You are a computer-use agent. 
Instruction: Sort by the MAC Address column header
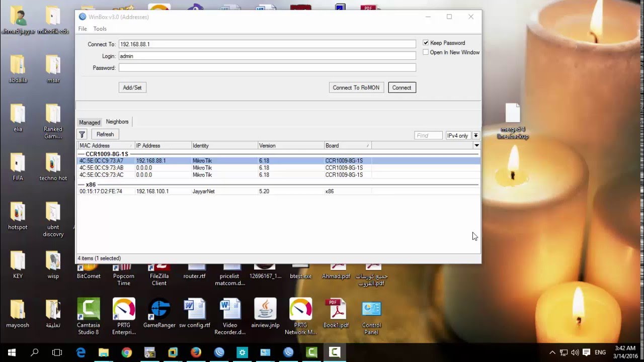coord(106,145)
